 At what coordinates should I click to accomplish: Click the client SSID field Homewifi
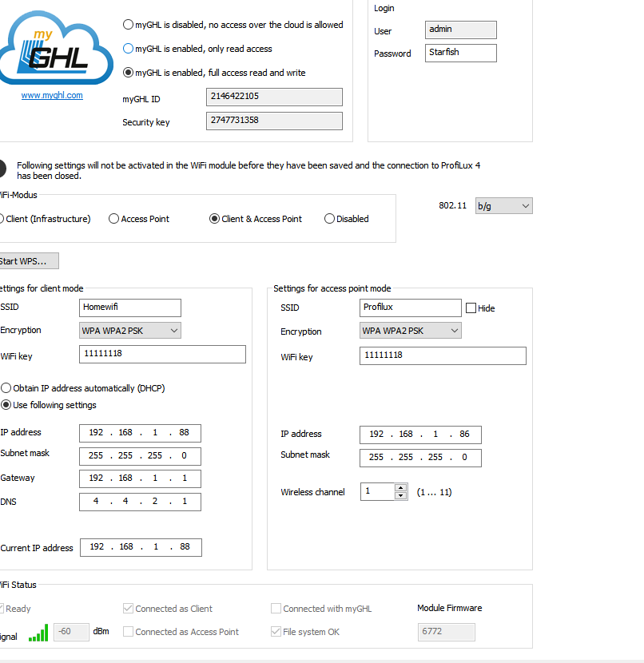coord(129,308)
